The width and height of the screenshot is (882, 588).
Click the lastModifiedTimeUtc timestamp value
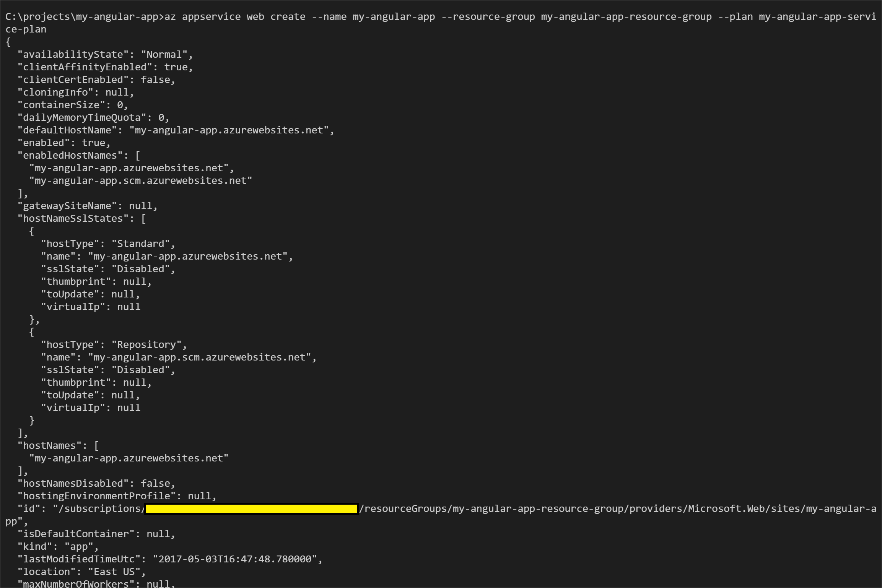[237, 559]
